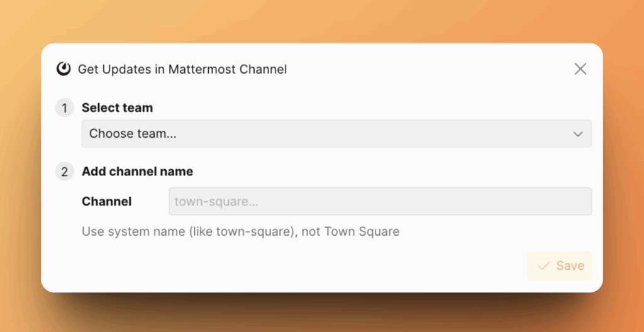
Task: Click the 'town-square...' placeholder text
Action: coord(216,202)
